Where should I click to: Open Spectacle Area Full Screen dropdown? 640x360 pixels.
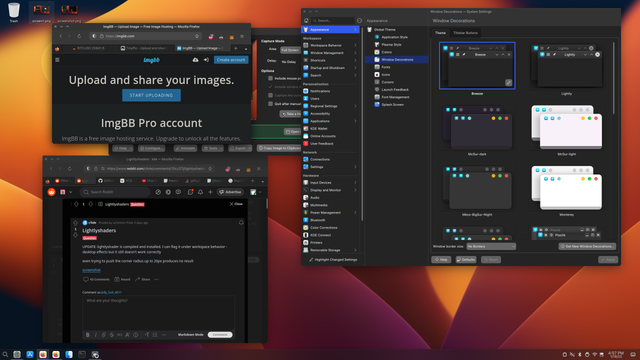coord(290,50)
